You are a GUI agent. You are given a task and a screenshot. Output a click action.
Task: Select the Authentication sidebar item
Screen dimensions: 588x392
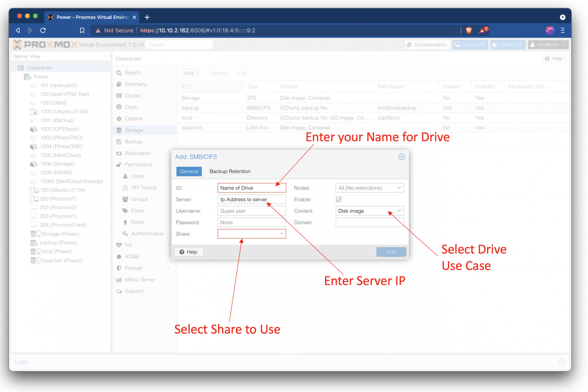[147, 233]
